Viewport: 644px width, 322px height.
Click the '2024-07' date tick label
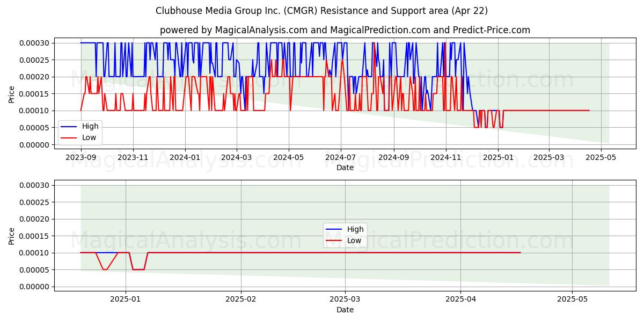click(341, 158)
